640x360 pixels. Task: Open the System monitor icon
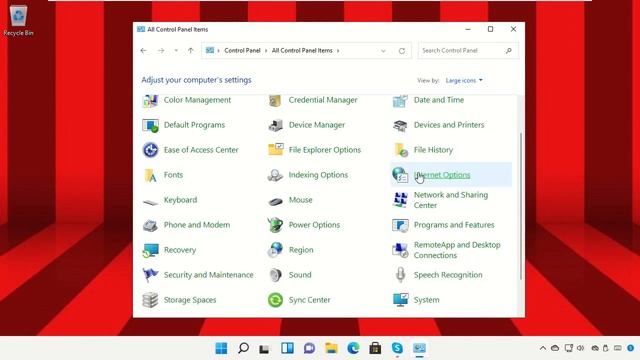(x=400, y=300)
